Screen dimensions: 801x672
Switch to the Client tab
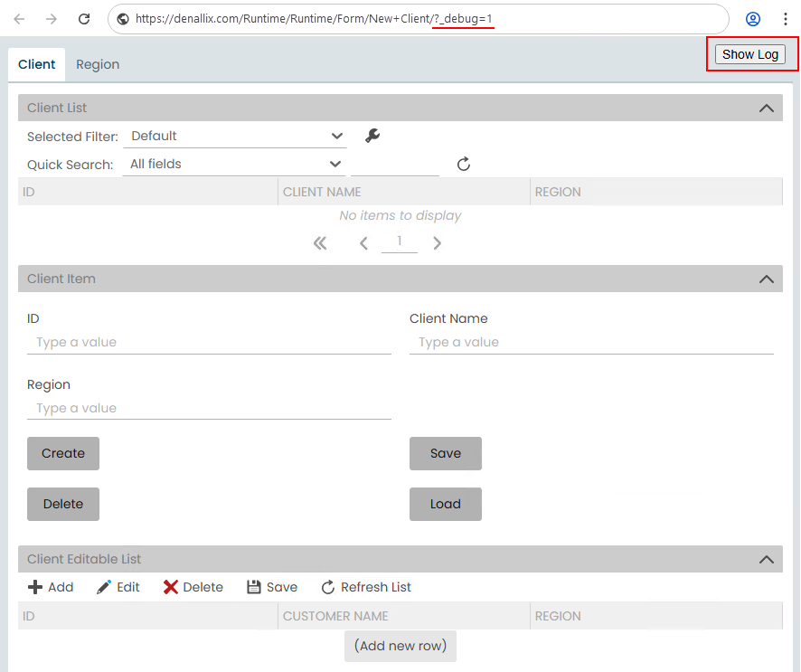point(37,64)
